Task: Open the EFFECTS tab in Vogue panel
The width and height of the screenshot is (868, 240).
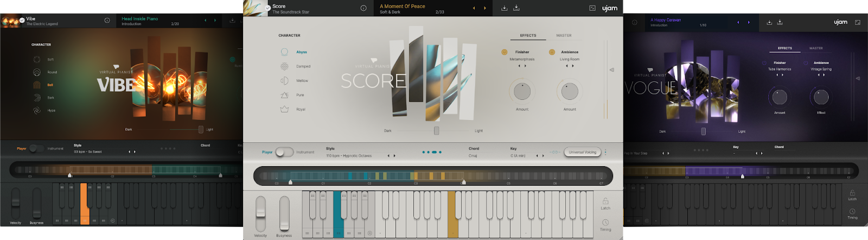Action: click(784, 48)
